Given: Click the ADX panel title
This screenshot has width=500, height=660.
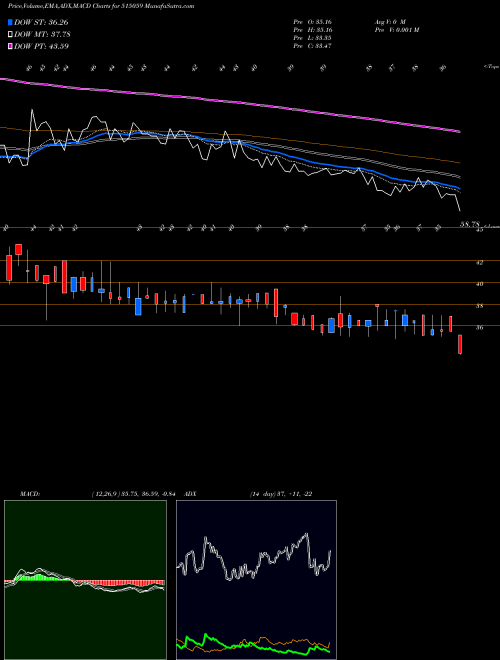Looking at the screenshot, I should (x=190, y=494).
